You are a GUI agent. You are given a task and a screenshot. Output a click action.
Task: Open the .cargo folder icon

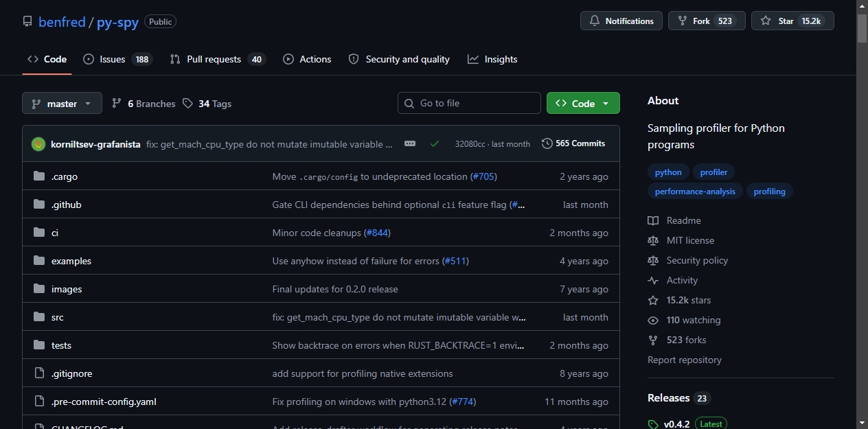coord(39,176)
